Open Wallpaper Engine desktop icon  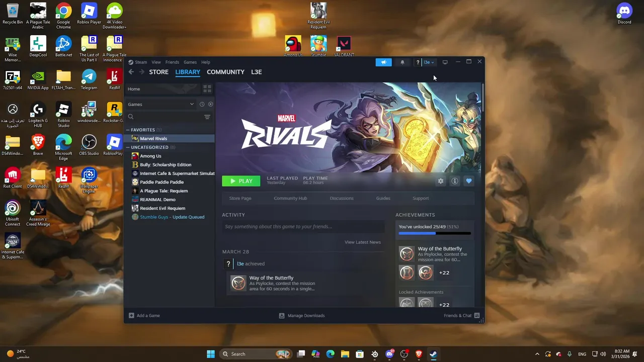coord(89,180)
